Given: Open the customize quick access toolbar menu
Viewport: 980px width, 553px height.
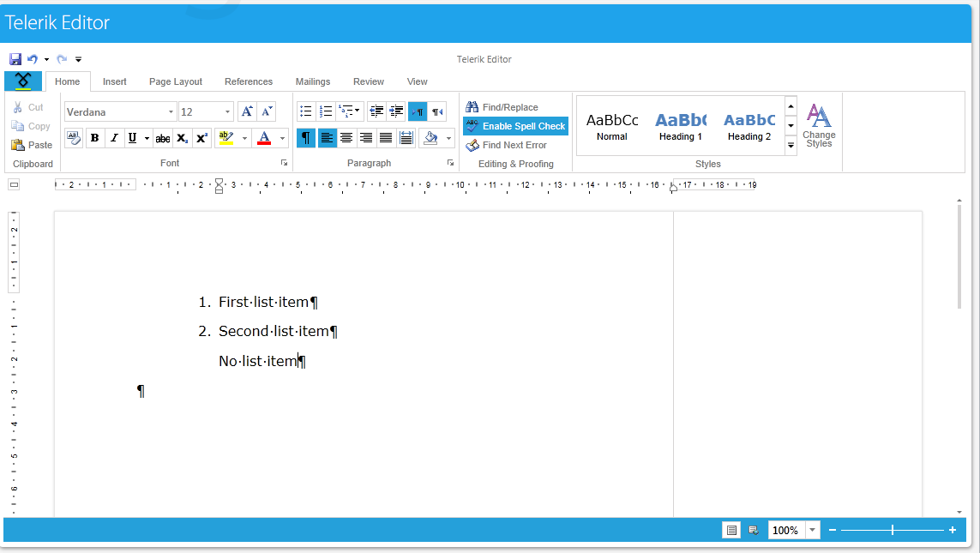Looking at the screenshot, I should (x=78, y=59).
